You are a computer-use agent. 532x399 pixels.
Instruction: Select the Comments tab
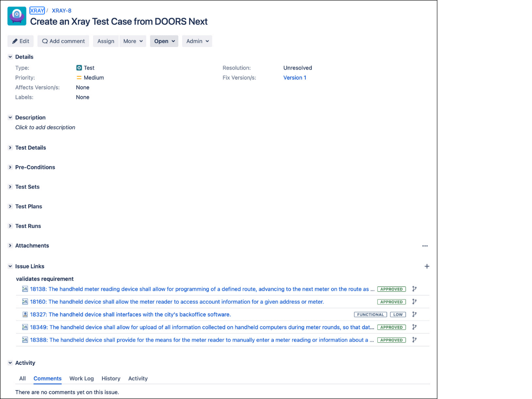[x=47, y=379]
